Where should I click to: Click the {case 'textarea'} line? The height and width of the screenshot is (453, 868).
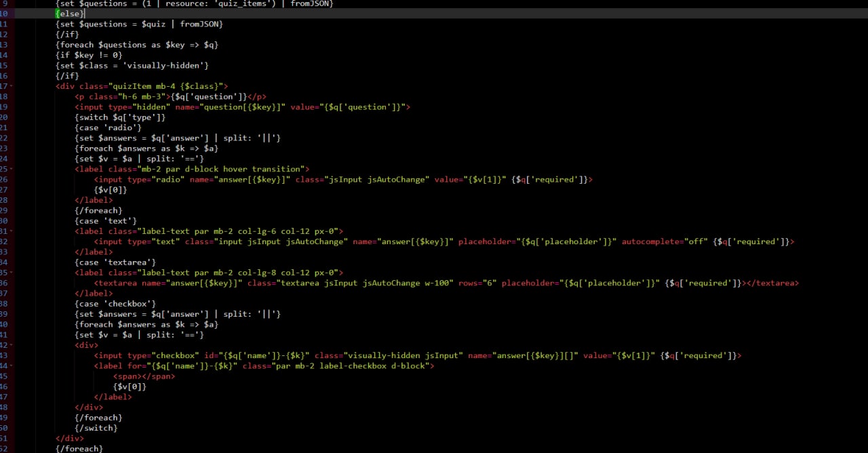point(115,262)
